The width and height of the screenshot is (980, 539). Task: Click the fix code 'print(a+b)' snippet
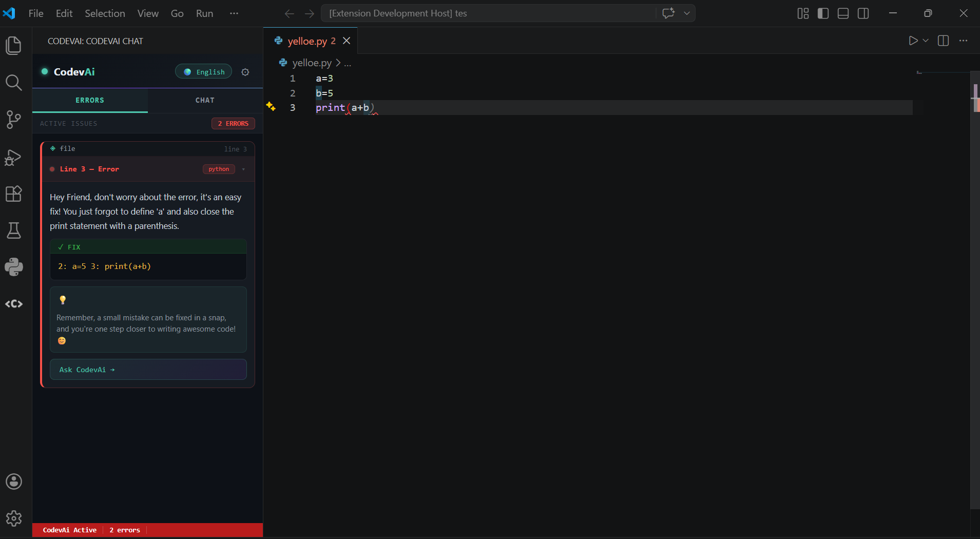pyautogui.click(x=128, y=266)
